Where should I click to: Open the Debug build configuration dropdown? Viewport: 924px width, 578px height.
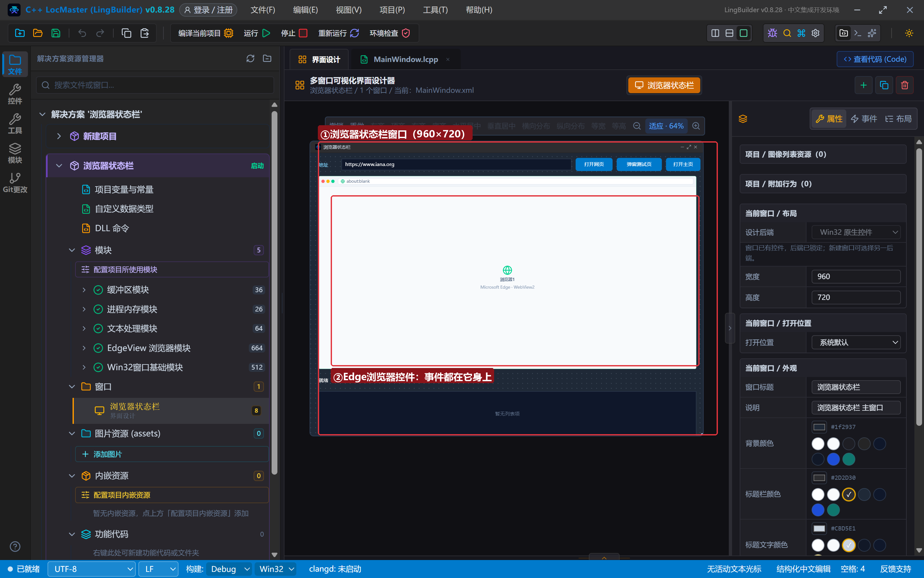click(x=229, y=569)
